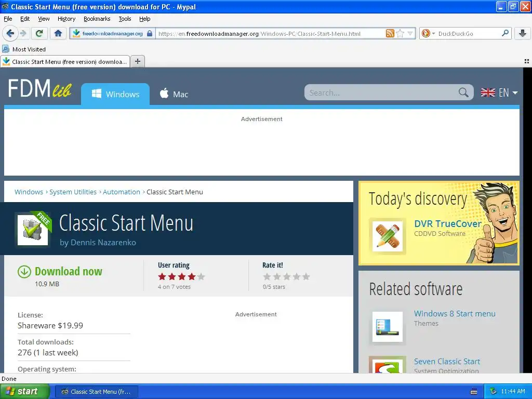Click the first red User rating star
The image size is (532, 399).
[162, 276]
